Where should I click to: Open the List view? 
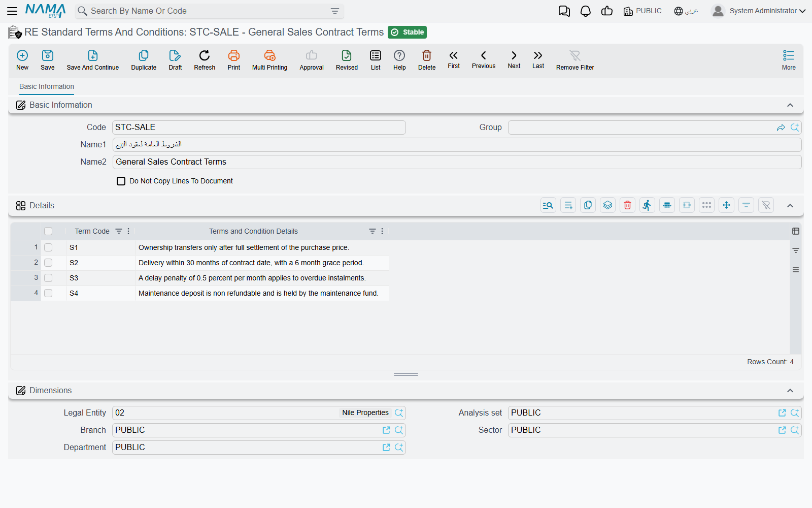[376, 60]
